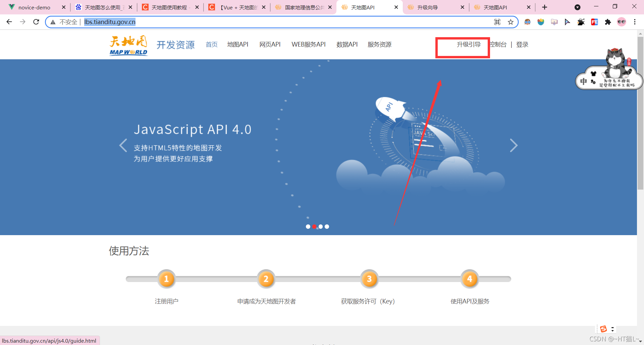The image size is (644, 345).
Task: Click the black arrow extension icon
Action: click(567, 22)
